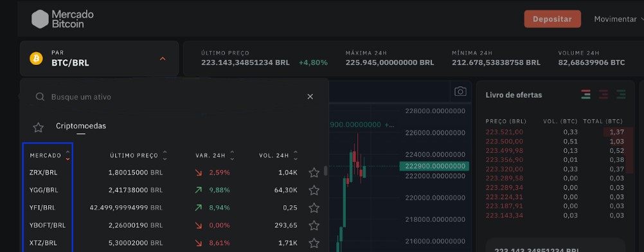Screen dimensions: 644x252
Task: Open favorites tab star icon
Action: pyautogui.click(x=38, y=127)
